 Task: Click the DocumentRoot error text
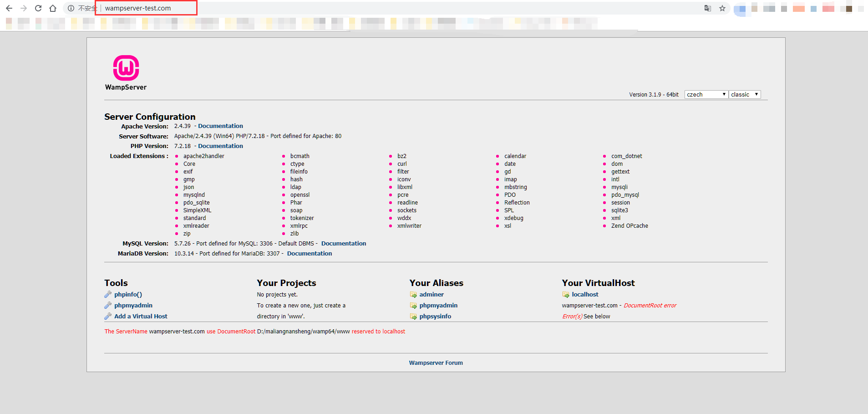coord(650,306)
